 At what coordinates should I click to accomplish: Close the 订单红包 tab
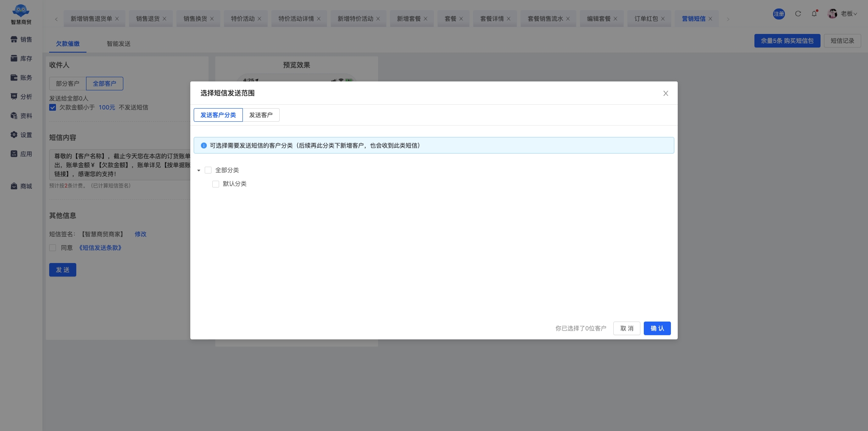pos(663,19)
